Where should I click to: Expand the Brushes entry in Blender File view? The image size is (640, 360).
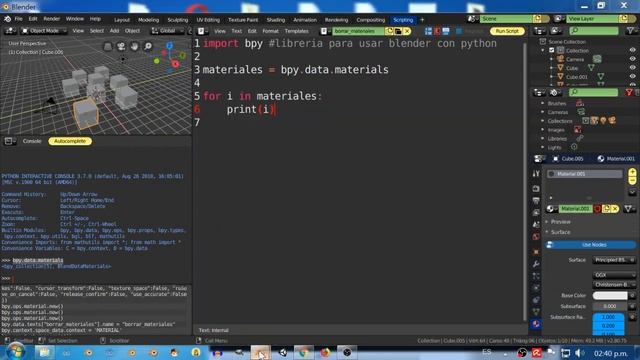click(x=543, y=103)
